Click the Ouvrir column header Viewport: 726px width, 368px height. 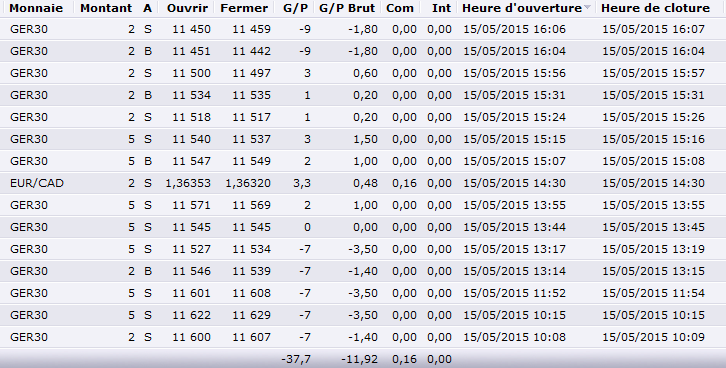tap(187, 8)
